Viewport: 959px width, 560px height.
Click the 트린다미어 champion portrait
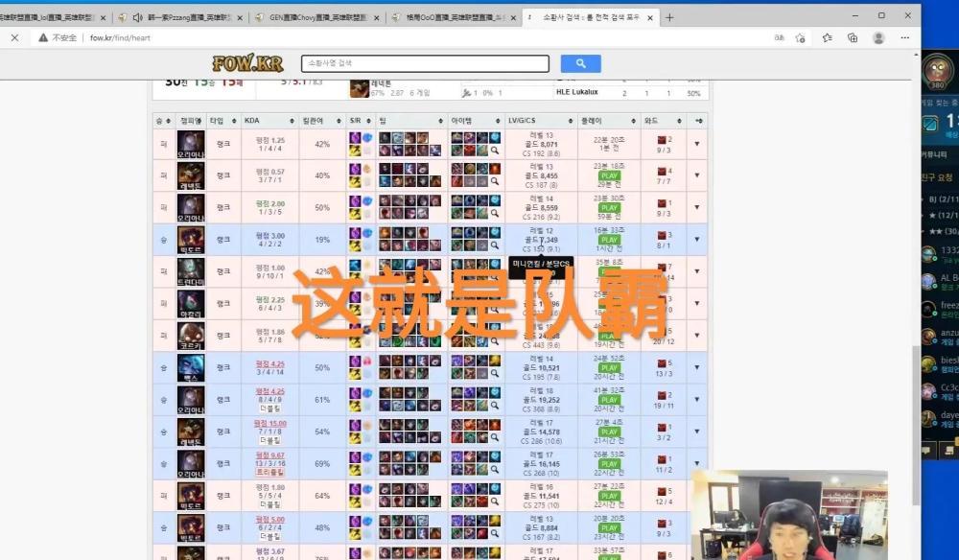point(191,271)
